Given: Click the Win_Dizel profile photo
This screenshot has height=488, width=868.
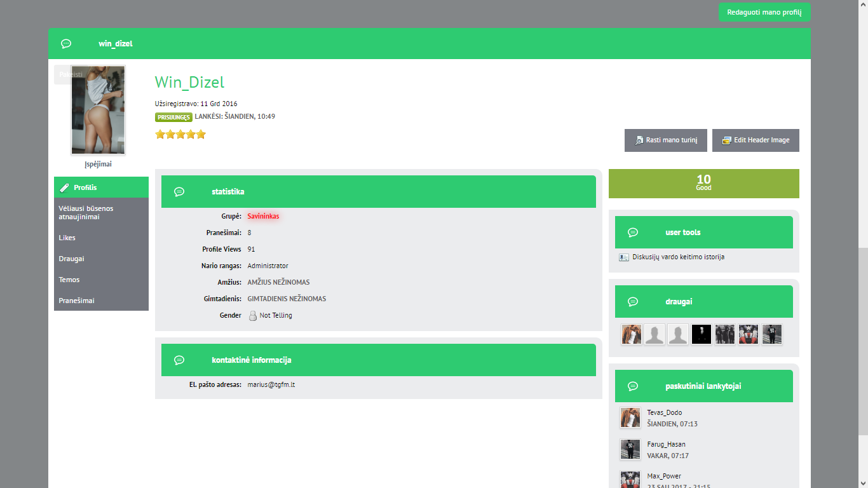Looking at the screenshot, I should (98, 110).
